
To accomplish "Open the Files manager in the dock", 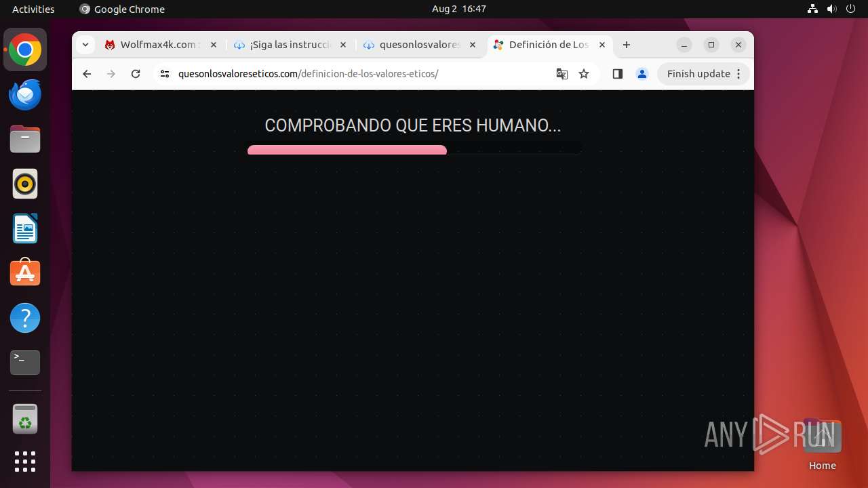I will (x=25, y=140).
